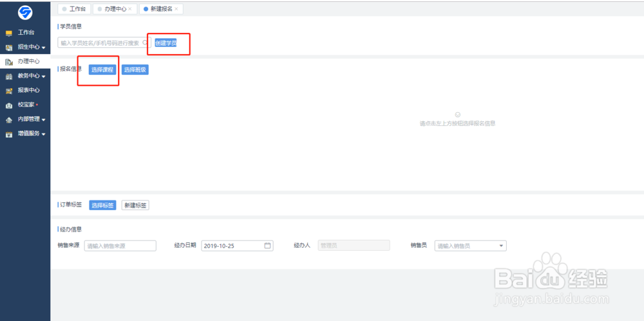Click the 教务中心 sidebar icon
The image size is (644, 321).
click(x=9, y=76)
